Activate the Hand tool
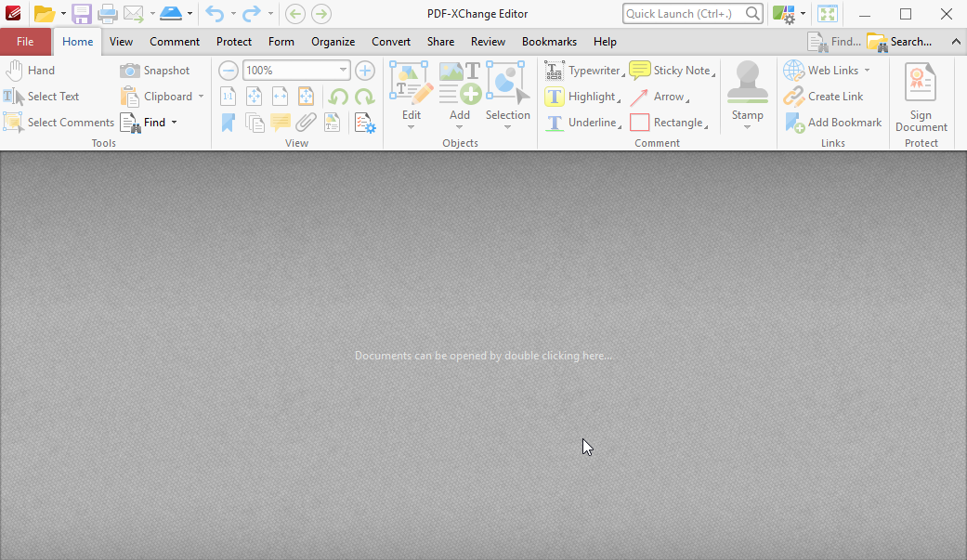Image resolution: width=967 pixels, height=560 pixels. point(29,71)
